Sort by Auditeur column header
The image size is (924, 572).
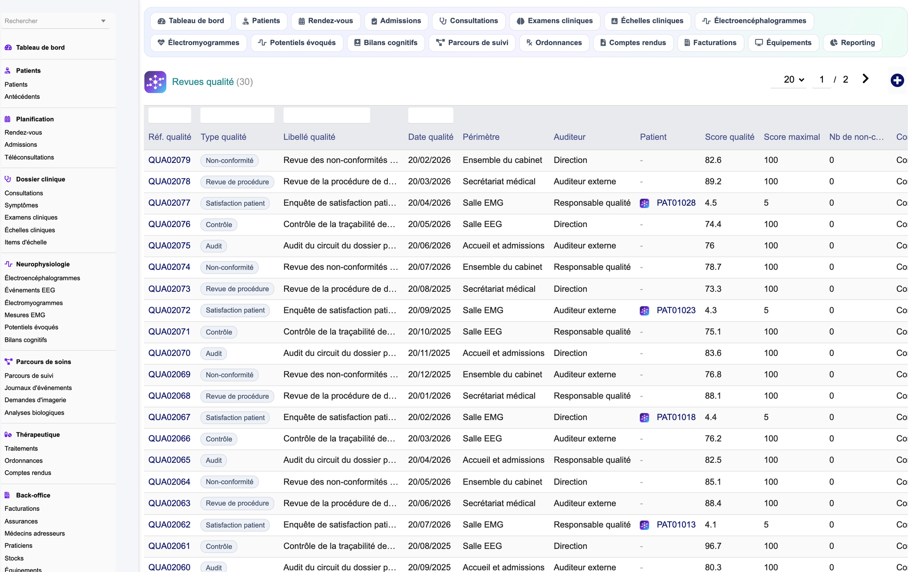point(569,137)
